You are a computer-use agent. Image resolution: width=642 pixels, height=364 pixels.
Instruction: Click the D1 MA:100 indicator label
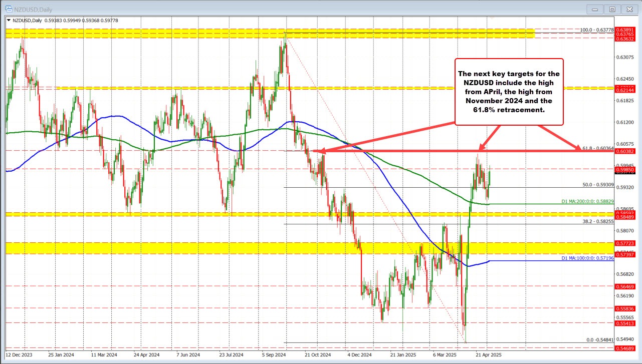pyautogui.click(x=587, y=258)
